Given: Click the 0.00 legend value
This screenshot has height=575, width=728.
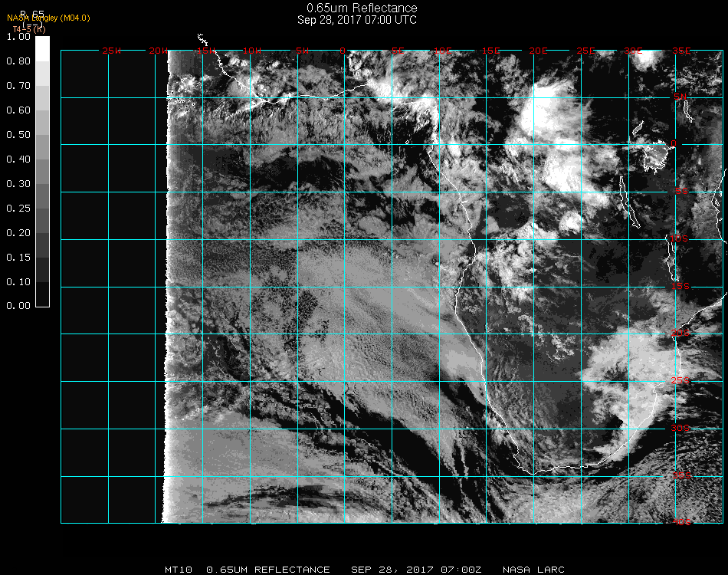Looking at the screenshot, I should (18, 306).
